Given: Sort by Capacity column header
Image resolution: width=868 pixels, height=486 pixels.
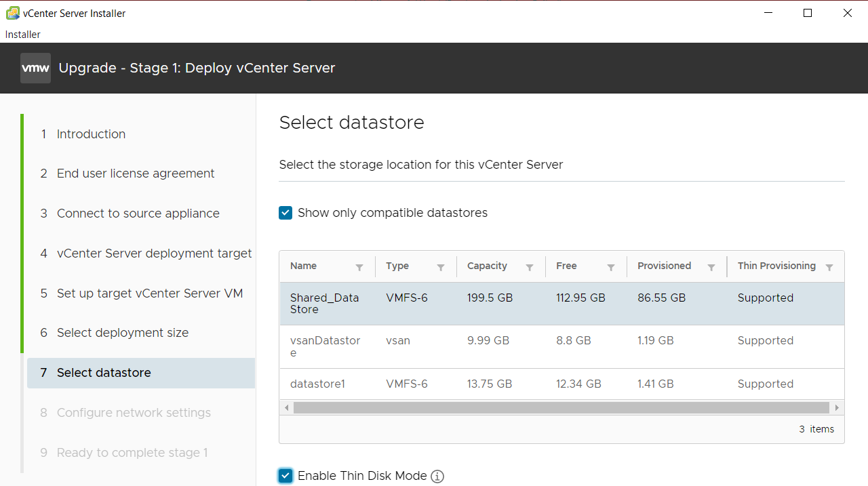Looking at the screenshot, I should pyautogui.click(x=487, y=266).
